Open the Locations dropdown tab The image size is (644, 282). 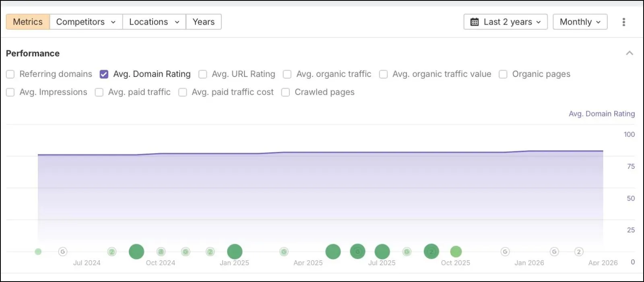[154, 22]
